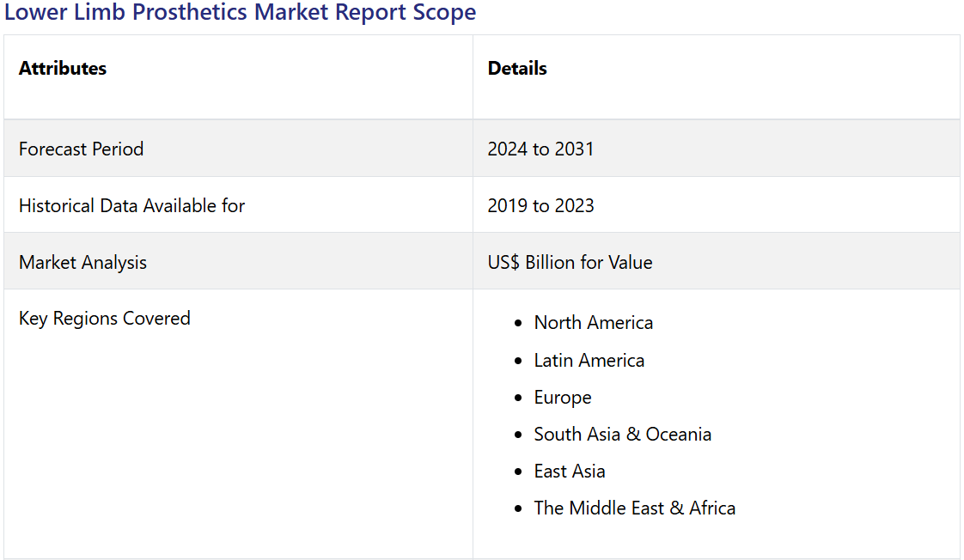Select the Details column header
964x560 pixels.
[517, 68]
